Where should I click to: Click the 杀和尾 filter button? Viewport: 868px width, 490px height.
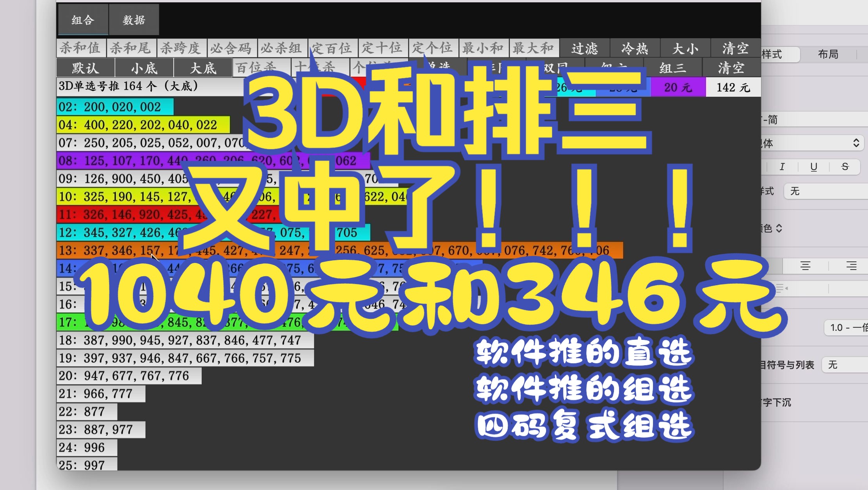click(x=132, y=48)
